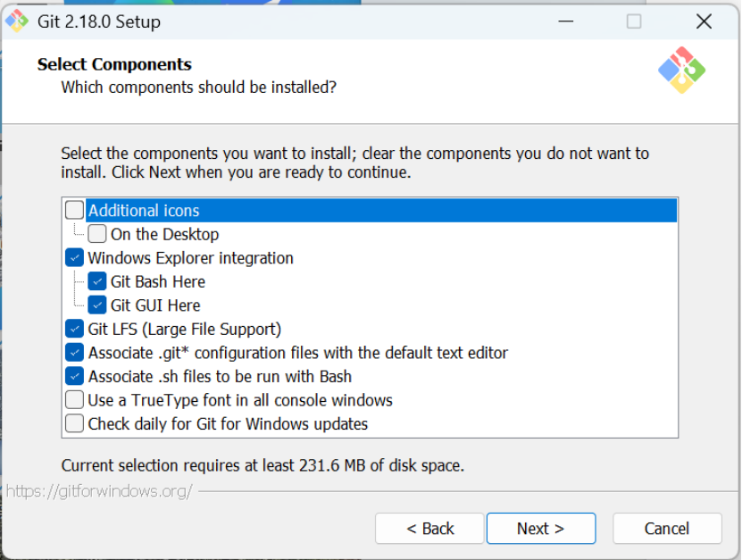Enable TrueType font in console windows
This screenshot has height=560, width=742.
(74, 399)
